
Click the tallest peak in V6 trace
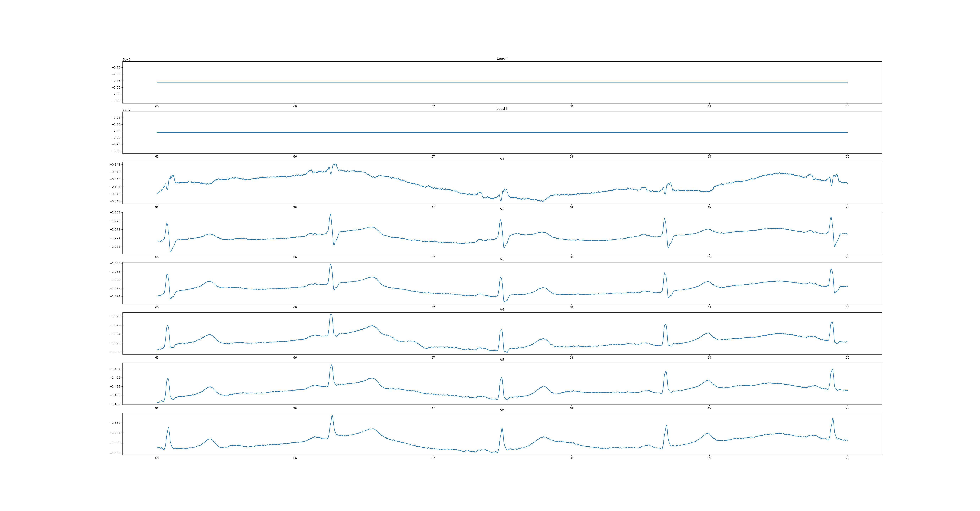(332, 415)
